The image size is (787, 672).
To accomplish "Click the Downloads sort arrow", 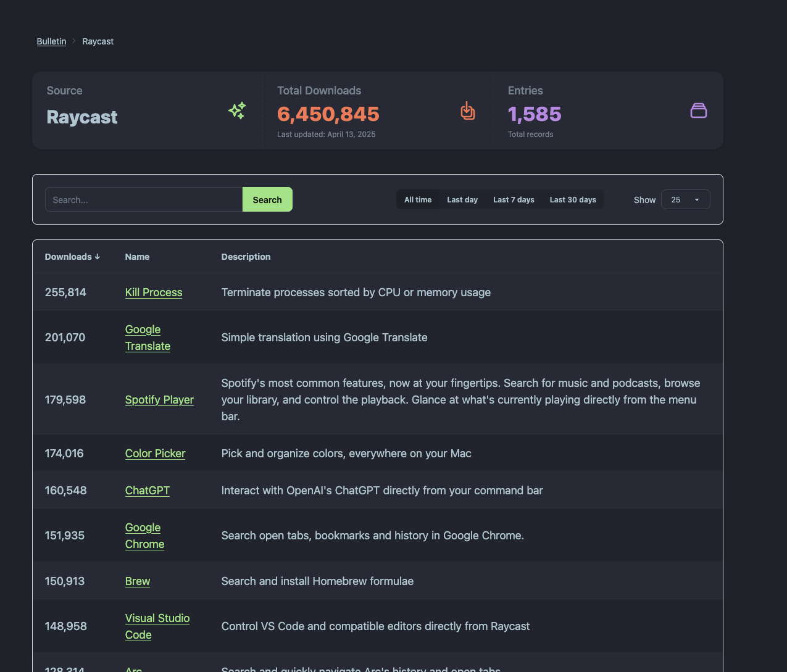I will pyautogui.click(x=98, y=257).
